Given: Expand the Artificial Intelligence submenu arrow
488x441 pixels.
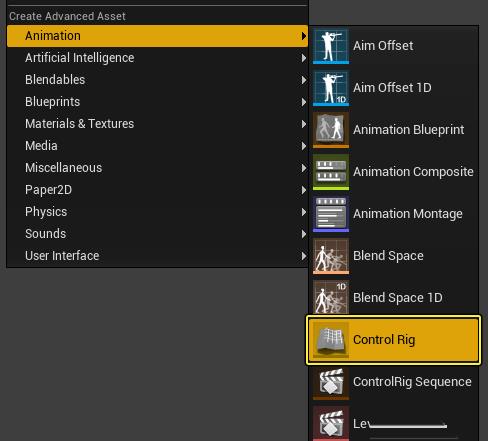Looking at the screenshot, I should pos(303,58).
